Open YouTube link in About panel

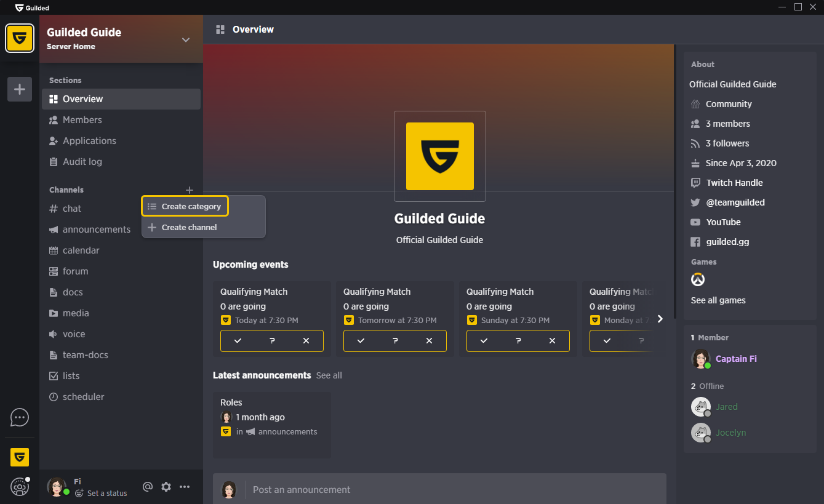click(x=723, y=222)
